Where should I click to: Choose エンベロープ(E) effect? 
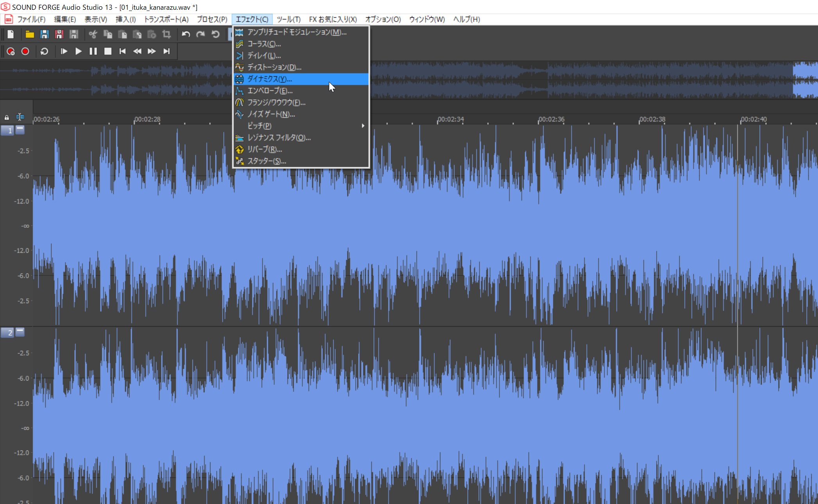pyautogui.click(x=301, y=91)
